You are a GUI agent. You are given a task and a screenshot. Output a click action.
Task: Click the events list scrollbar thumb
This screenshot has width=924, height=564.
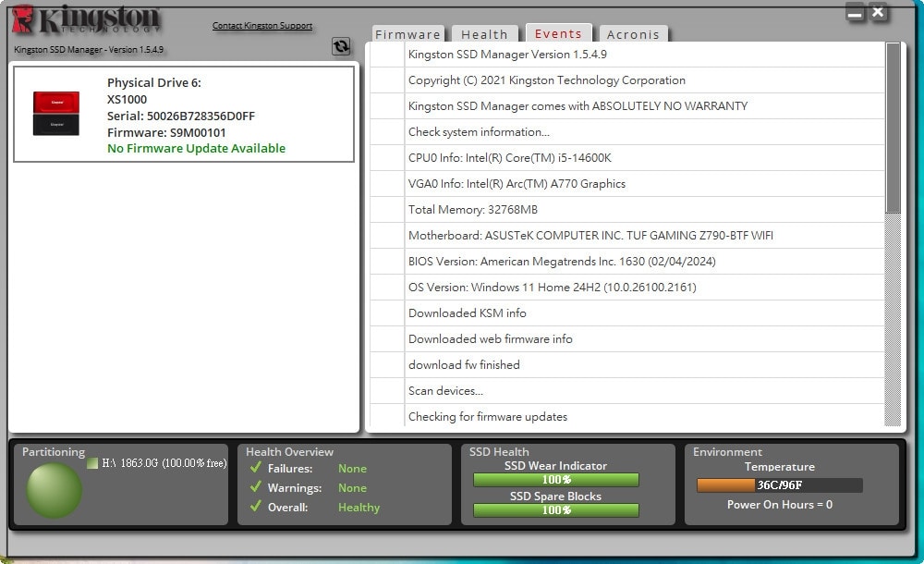894,128
